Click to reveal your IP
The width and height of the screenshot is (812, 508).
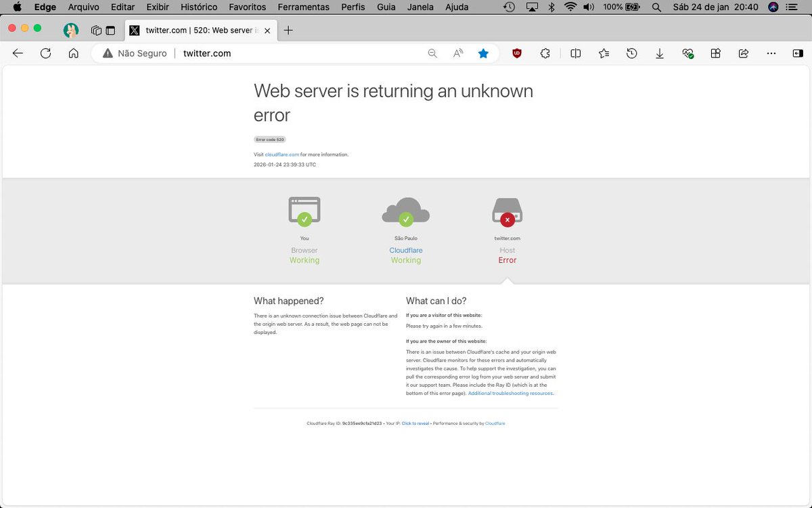(x=415, y=423)
